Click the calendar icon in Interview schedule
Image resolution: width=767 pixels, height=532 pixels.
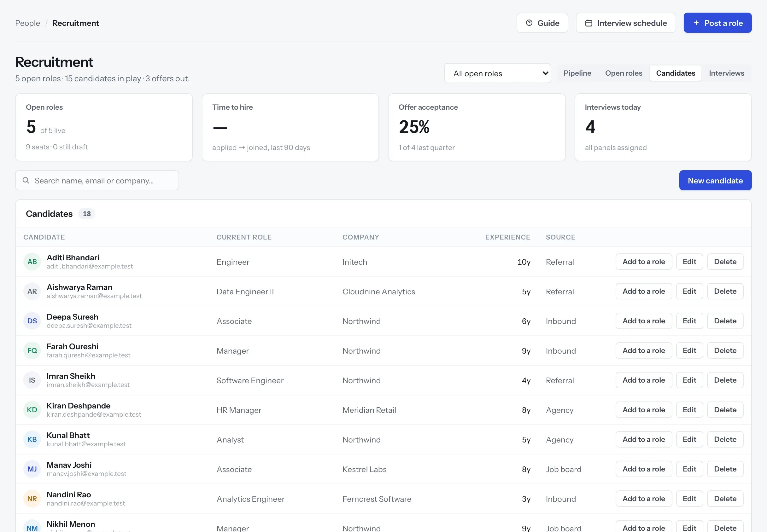(588, 23)
